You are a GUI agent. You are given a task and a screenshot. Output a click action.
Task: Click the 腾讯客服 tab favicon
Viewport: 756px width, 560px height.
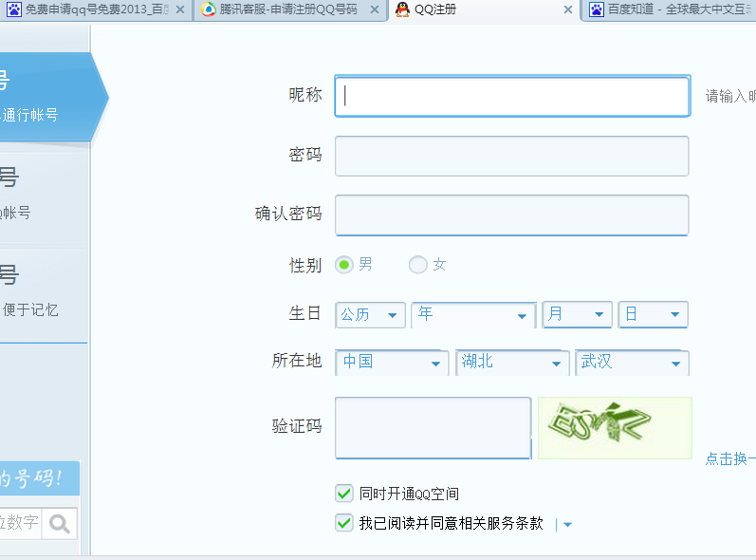click(208, 9)
